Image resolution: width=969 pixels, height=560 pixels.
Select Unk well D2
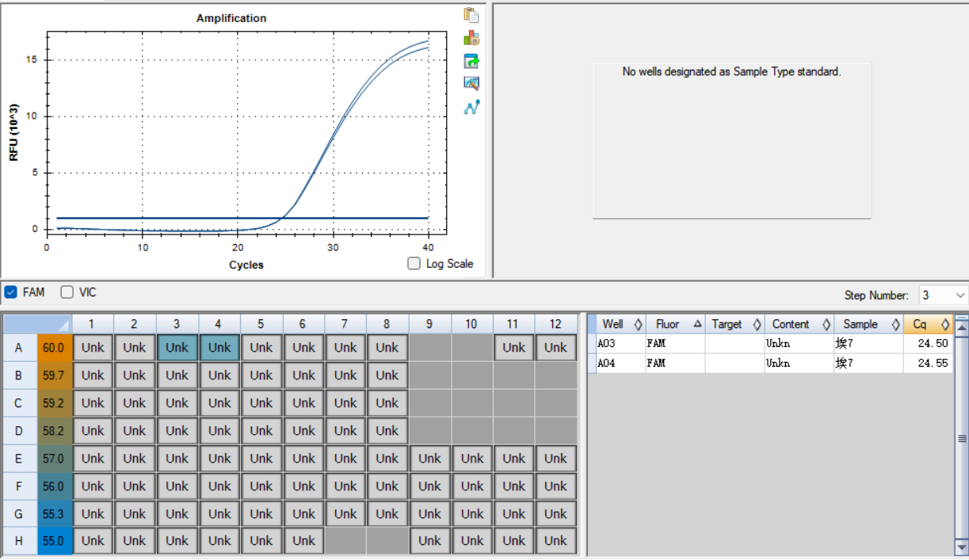[135, 430]
